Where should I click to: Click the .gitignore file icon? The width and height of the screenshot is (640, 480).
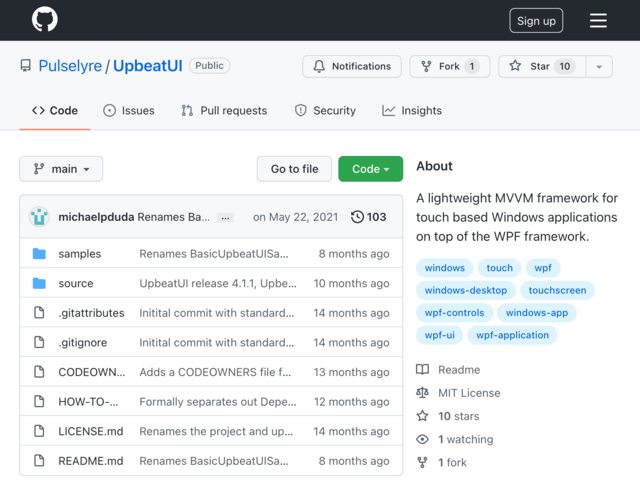pyautogui.click(x=39, y=342)
